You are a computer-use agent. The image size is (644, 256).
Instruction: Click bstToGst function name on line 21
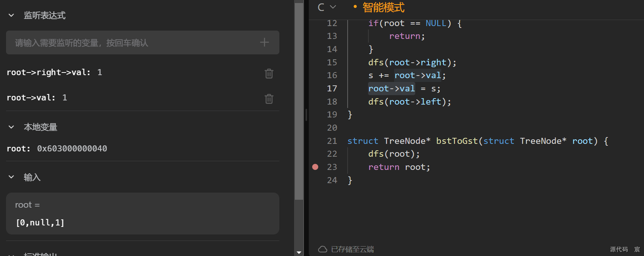pos(457,141)
